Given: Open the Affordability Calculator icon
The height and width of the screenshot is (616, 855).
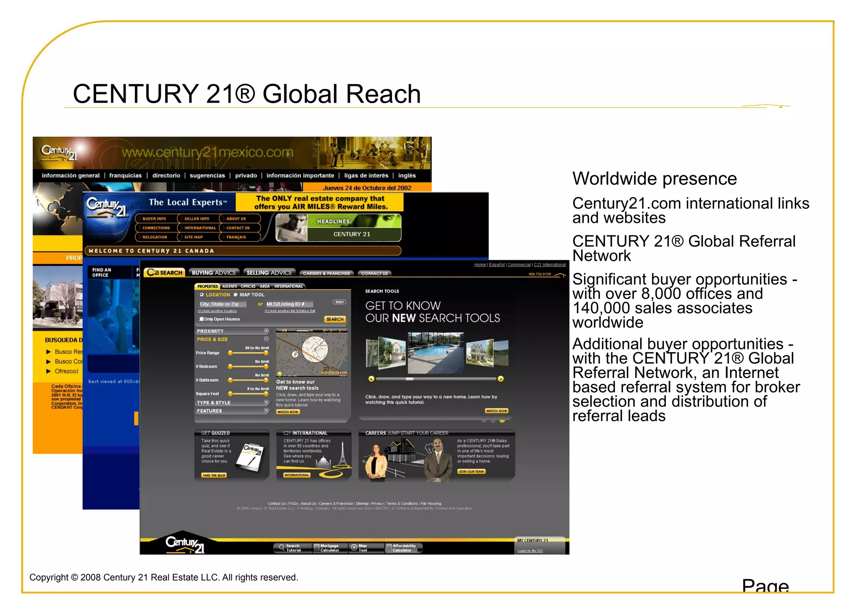Looking at the screenshot, I should point(389,547).
